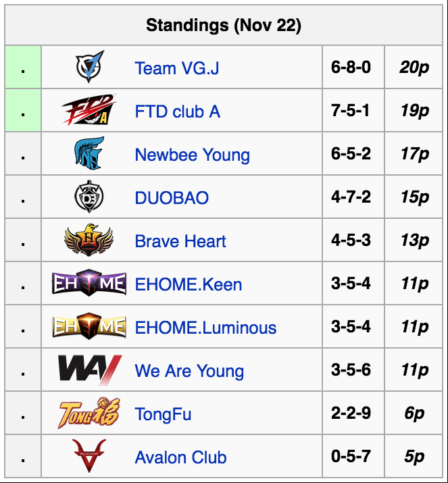The width and height of the screenshot is (448, 483).
Task: Click the green cell beside Team VG.J
Action: [x=23, y=67]
